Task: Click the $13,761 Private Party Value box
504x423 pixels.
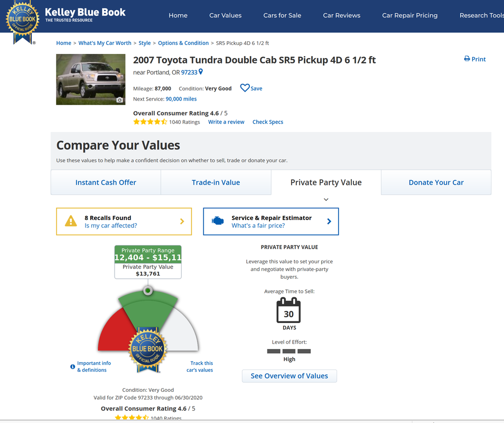Action: click(148, 271)
